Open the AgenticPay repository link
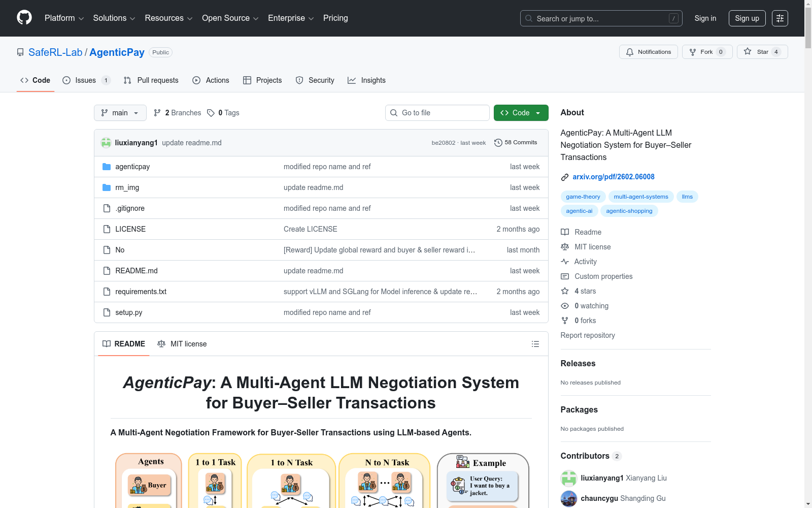The height and width of the screenshot is (508, 812). 117,52
